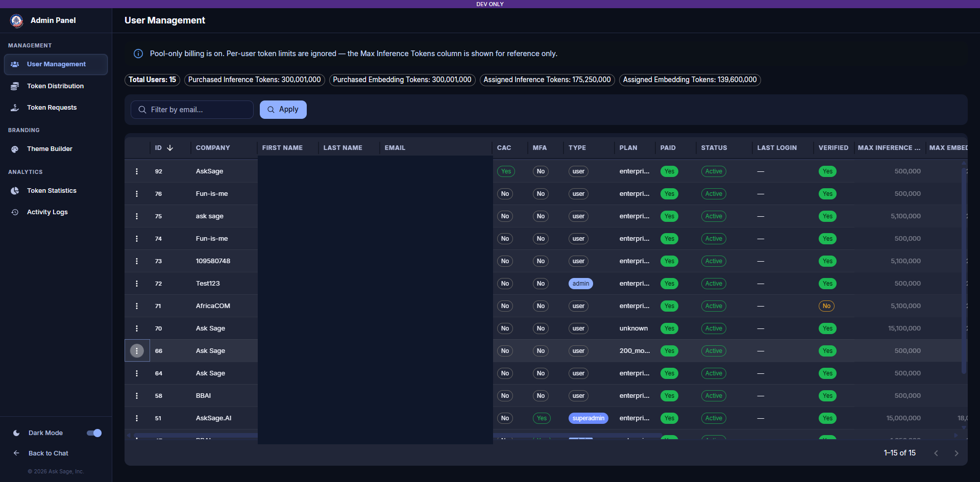Sort table by ID column arrow
The image size is (980, 482).
pos(170,148)
